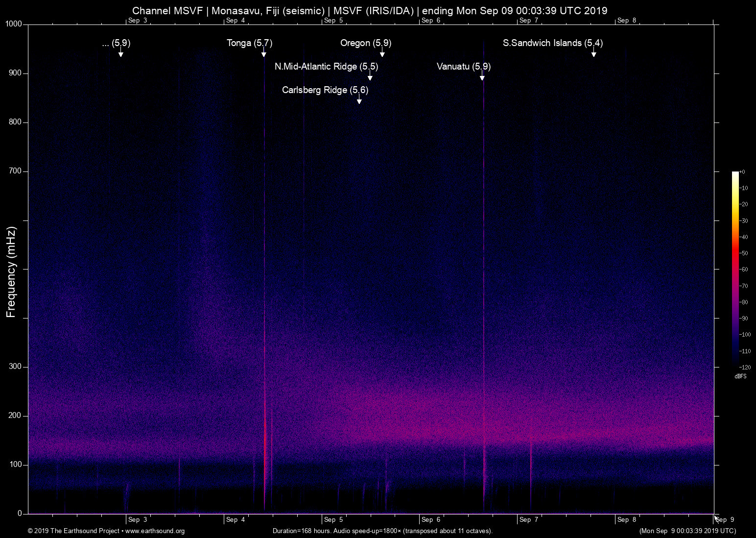Image resolution: width=756 pixels, height=538 pixels.
Task: Click the Earthsound Project copyright footer text
Action: click(106, 531)
